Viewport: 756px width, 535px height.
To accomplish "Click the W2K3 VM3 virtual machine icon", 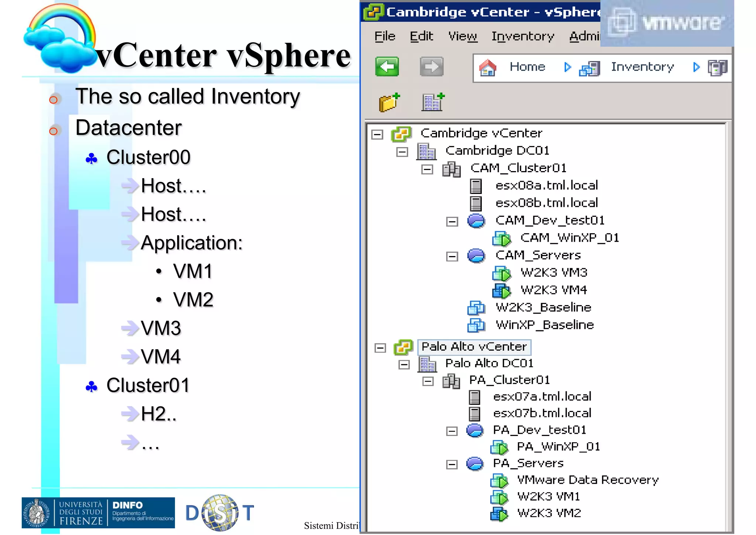I will click(x=502, y=273).
